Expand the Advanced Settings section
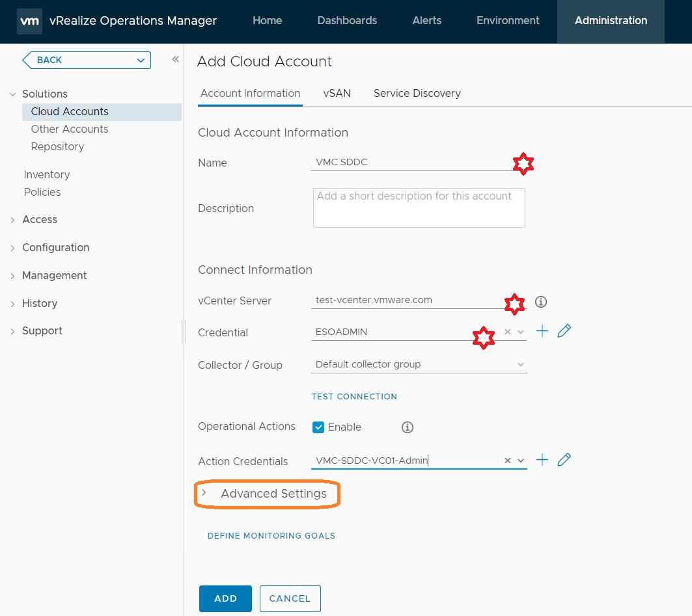The width and height of the screenshot is (692, 616). pyautogui.click(x=273, y=494)
